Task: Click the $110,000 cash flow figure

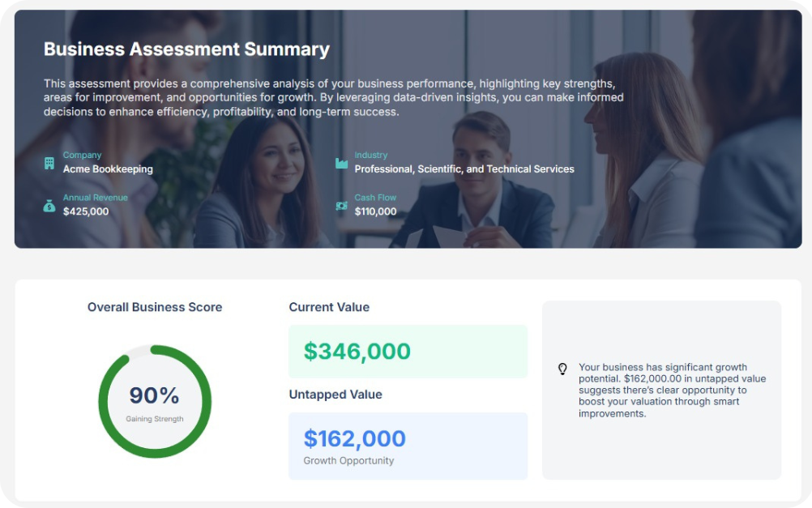Action: (375, 211)
